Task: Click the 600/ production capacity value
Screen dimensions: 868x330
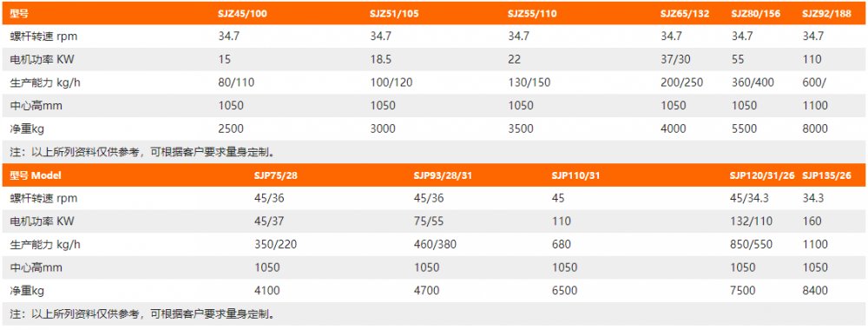Action: [x=814, y=82]
